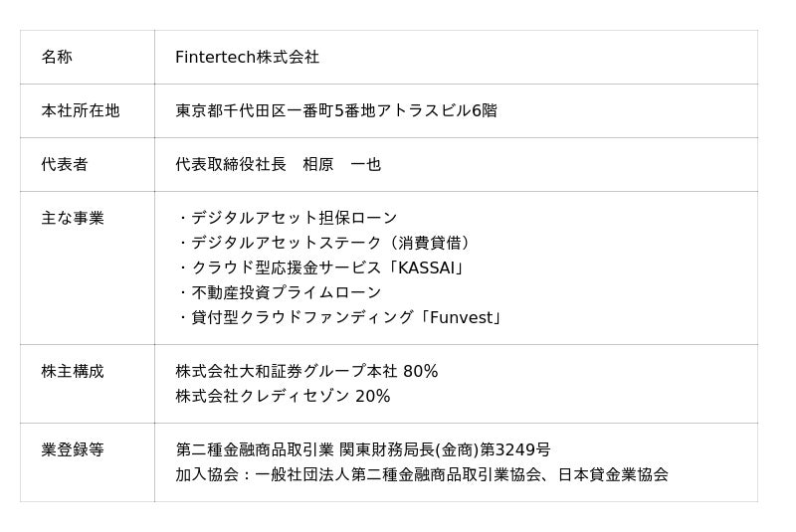Select the 代表取締役社長 相原 一也 text
The width and height of the screenshot is (796, 532).
click(x=279, y=165)
